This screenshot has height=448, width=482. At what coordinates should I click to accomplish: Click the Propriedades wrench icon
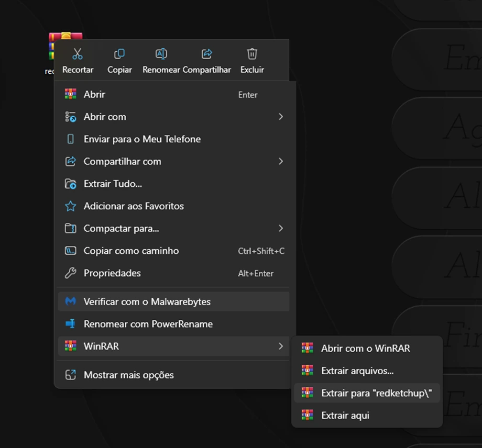[x=70, y=273]
